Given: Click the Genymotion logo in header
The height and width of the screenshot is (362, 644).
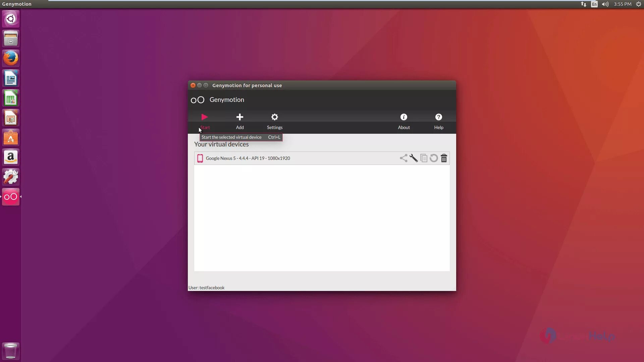Looking at the screenshot, I should point(198,100).
